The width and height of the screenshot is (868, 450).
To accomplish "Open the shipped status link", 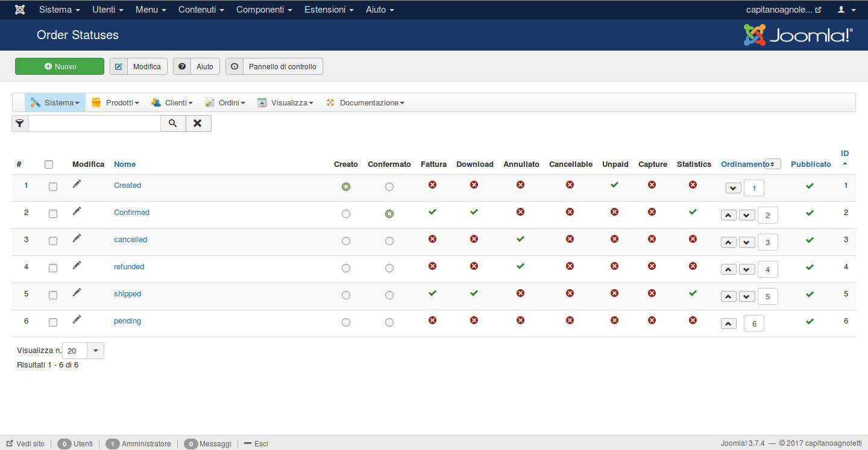I will pyautogui.click(x=127, y=294).
